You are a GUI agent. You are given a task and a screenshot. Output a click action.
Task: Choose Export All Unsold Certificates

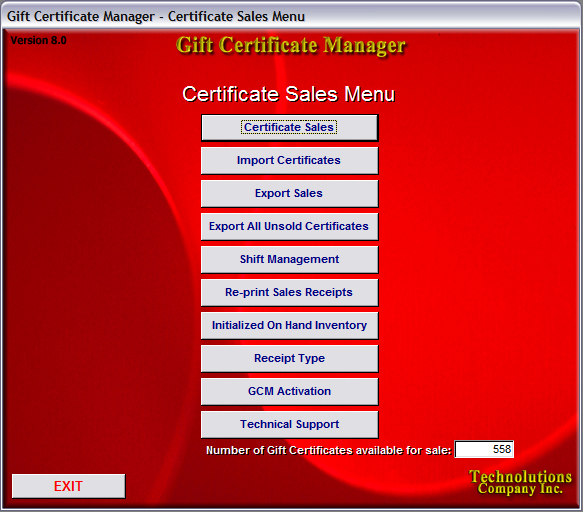(289, 226)
